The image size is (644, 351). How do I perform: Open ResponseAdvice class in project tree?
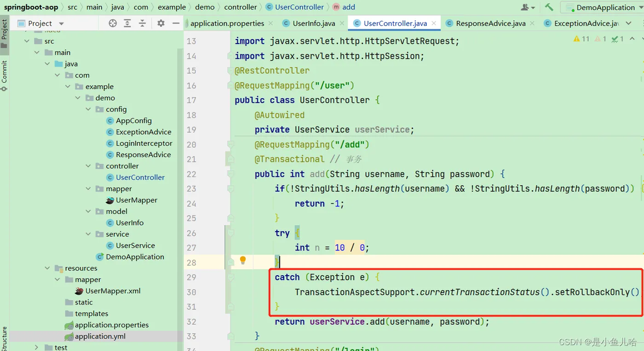pyautogui.click(x=138, y=155)
